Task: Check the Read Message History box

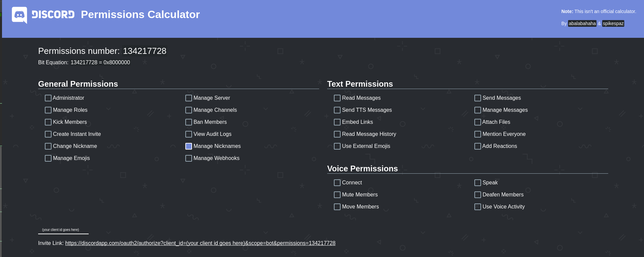Action: click(337, 134)
